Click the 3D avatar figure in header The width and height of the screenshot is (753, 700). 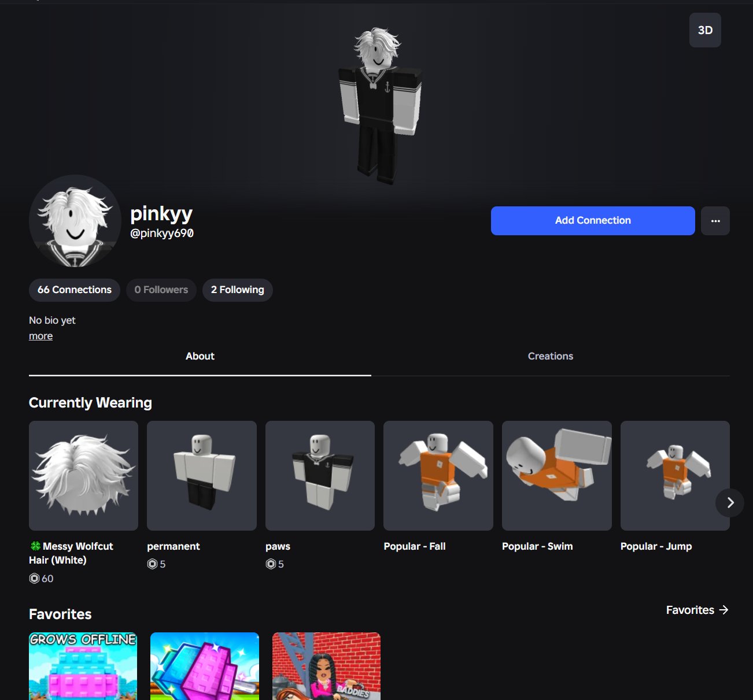pos(379,106)
